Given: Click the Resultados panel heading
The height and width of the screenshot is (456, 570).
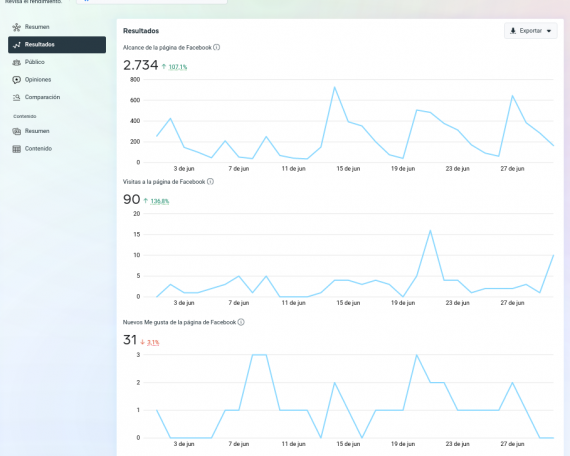Looking at the screenshot, I should tap(141, 31).
